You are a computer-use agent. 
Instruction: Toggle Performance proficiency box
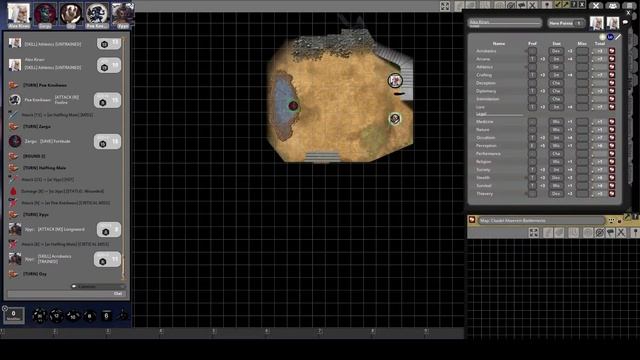coord(532,154)
